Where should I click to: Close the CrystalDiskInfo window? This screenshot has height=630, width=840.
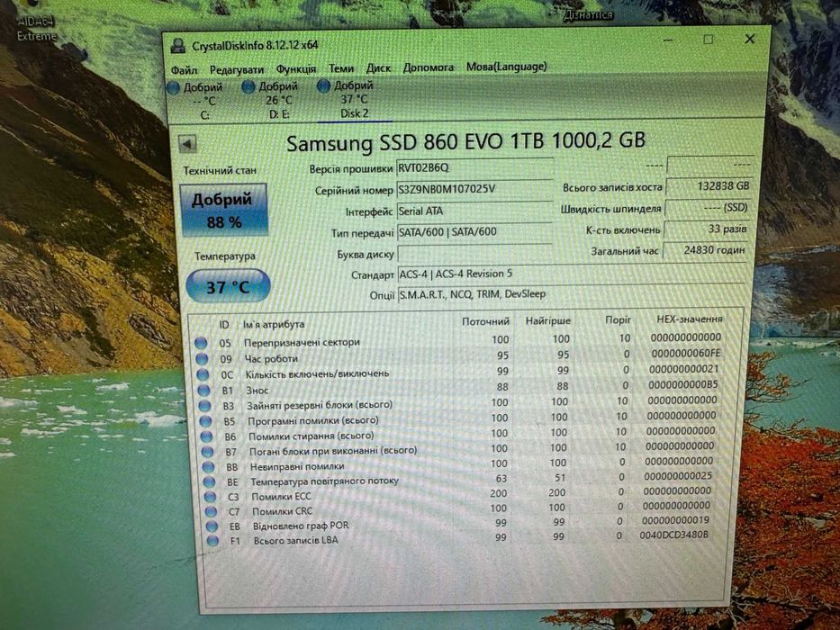pyautogui.click(x=749, y=39)
